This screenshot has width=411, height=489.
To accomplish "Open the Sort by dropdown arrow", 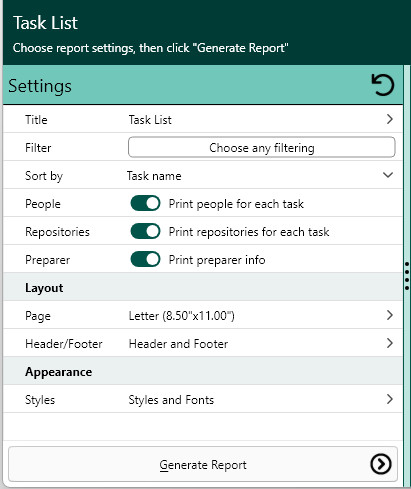I will click(388, 175).
